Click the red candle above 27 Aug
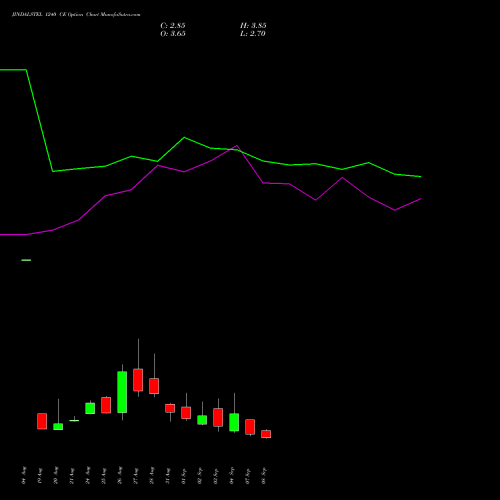This screenshot has height=500, width=500. pyautogui.click(x=138, y=380)
